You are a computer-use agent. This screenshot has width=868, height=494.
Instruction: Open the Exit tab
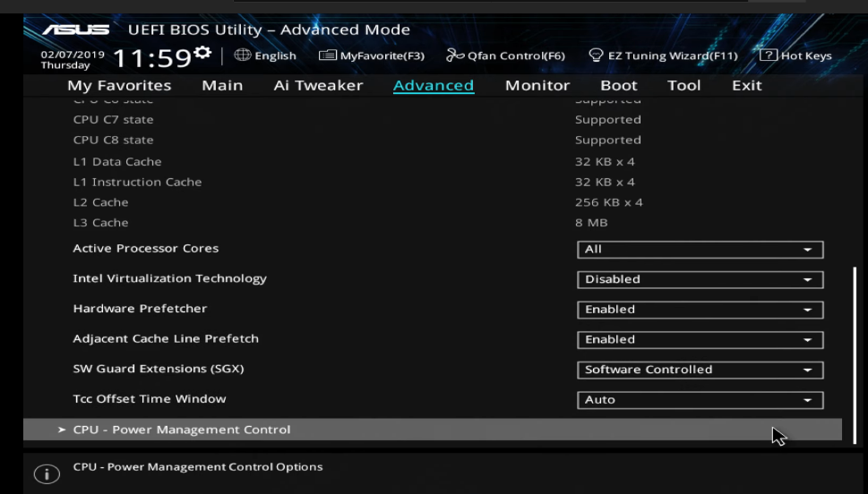point(747,85)
